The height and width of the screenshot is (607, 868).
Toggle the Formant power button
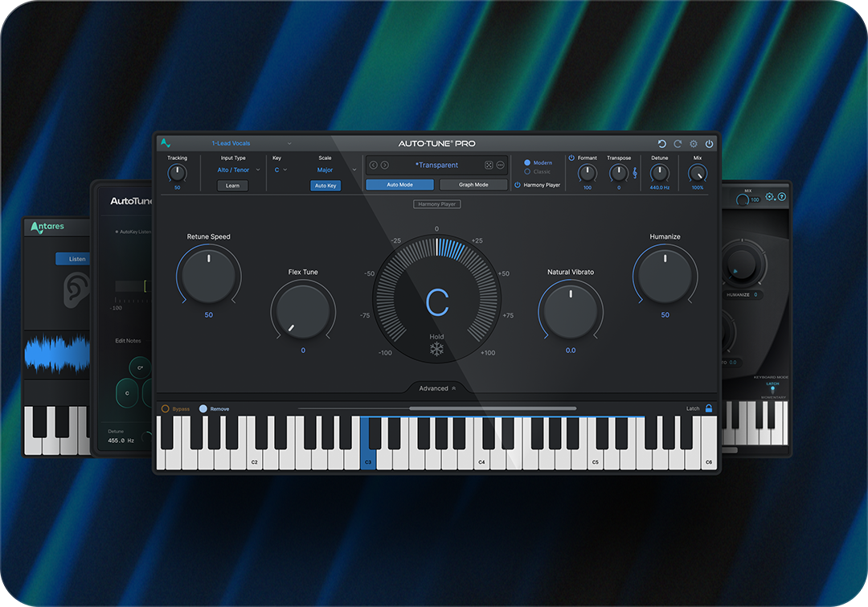[571, 158]
